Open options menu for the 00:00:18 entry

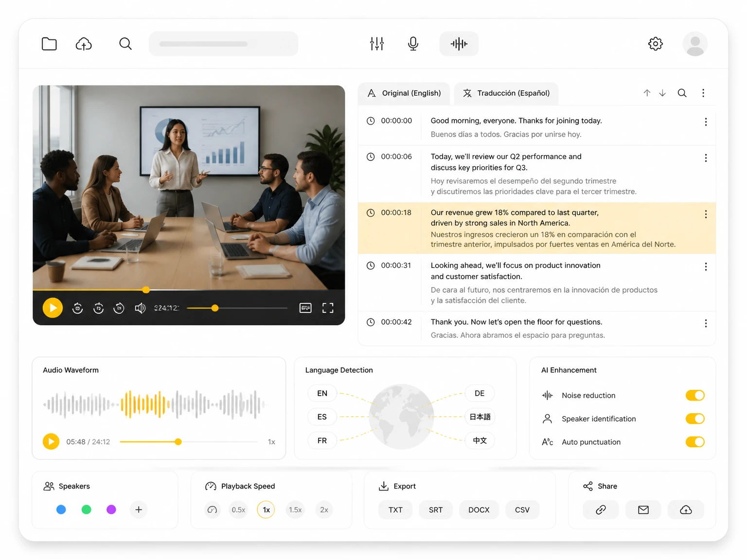coord(706,214)
